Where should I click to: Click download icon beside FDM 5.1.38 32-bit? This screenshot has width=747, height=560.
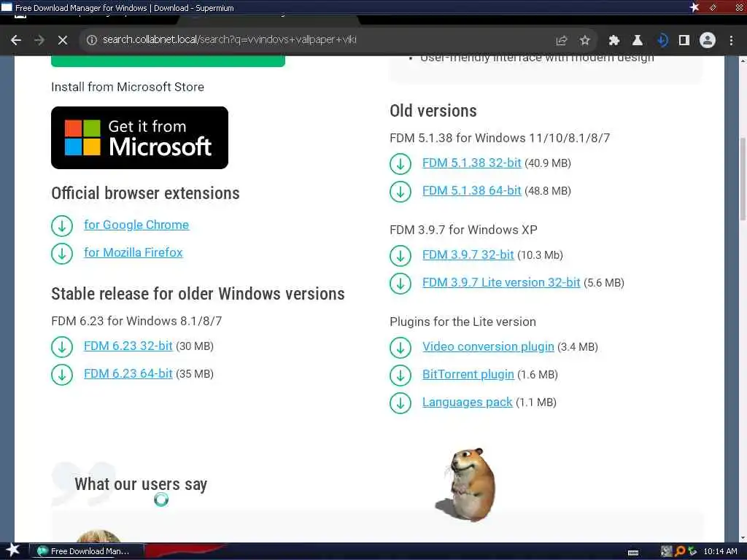click(x=400, y=164)
